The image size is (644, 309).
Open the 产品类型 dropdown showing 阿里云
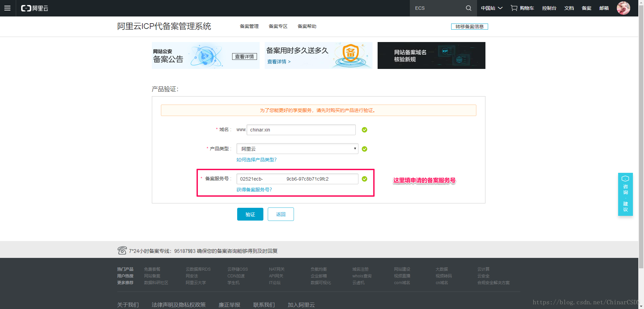pos(297,149)
